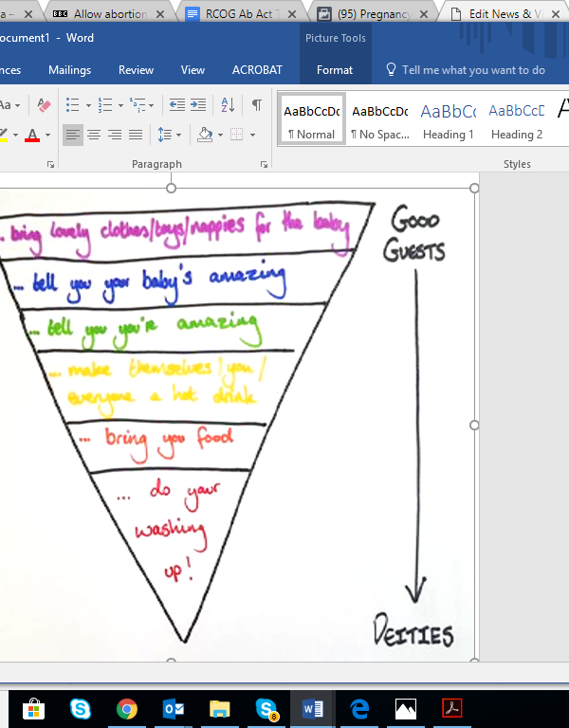Open Paragraph settings dialog launcher
Image resolution: width=569 pixels, height=728 pixels.
(264, 164)
